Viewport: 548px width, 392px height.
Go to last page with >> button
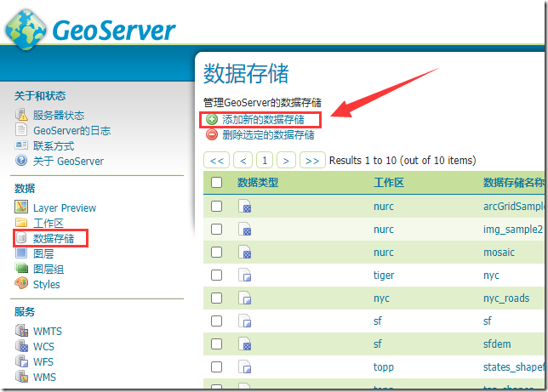(312, 161)
